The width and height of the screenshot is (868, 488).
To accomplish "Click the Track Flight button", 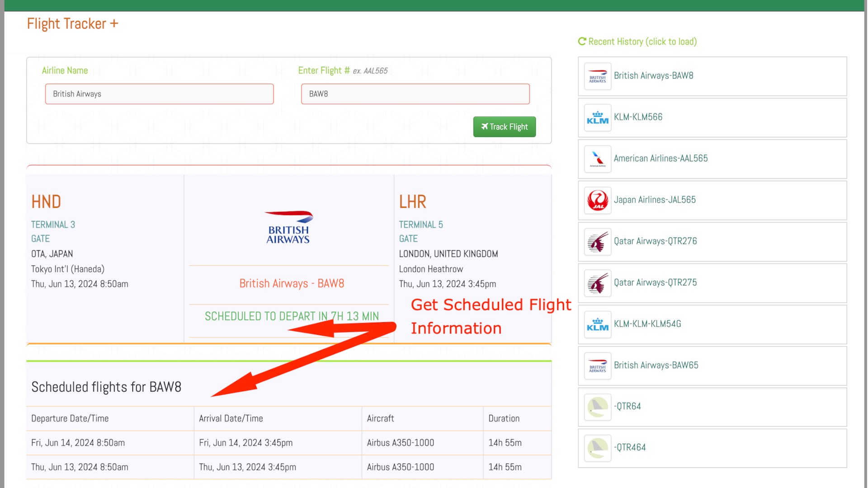I will point(505,127).
